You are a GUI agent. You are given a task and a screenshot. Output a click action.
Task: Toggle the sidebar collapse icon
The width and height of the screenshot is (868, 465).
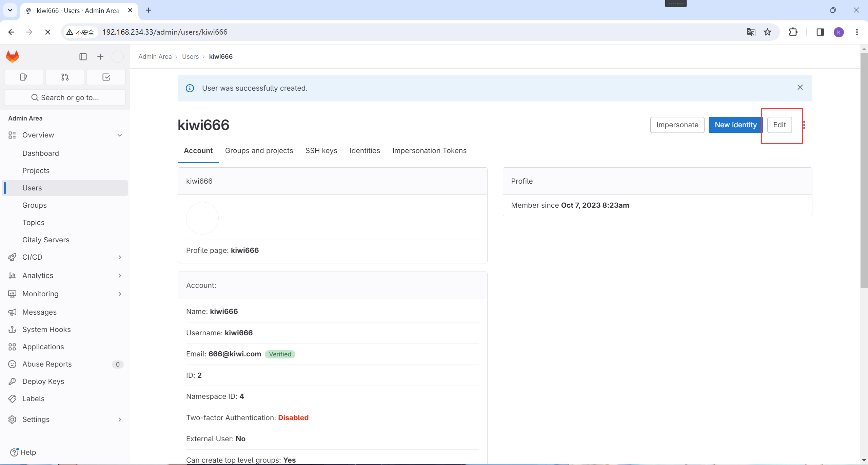[83, 57]
